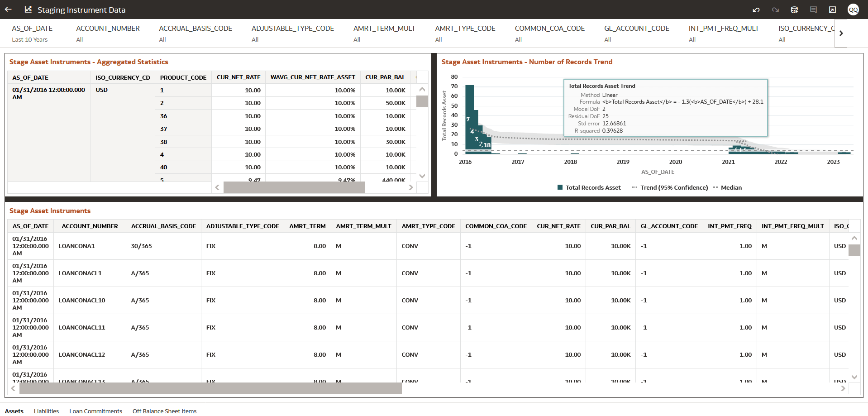Open the QQ user profile avatar

coord(853,10)
